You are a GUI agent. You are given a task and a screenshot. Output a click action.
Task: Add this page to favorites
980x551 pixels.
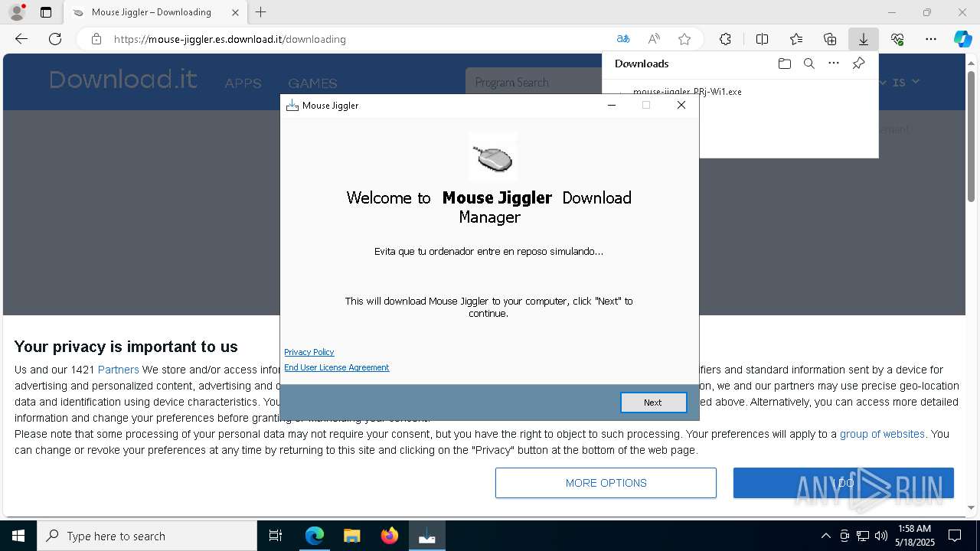(x=684, y=39)
